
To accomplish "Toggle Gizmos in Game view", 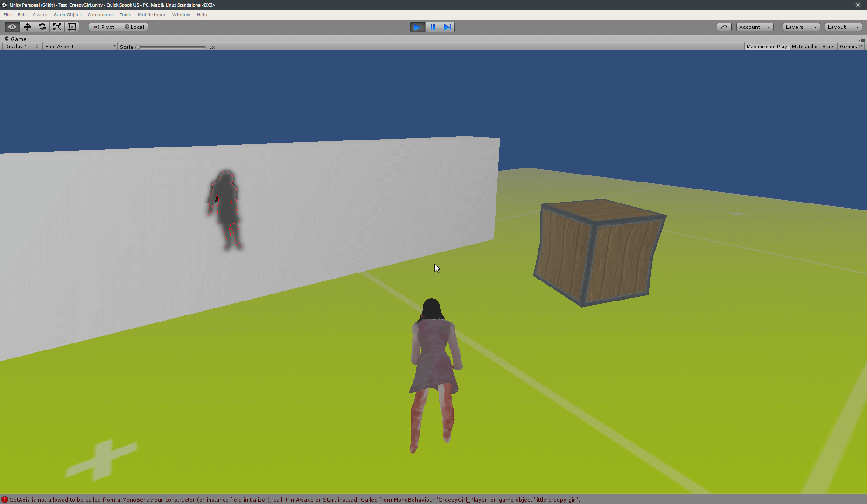I will coord(848,47).
